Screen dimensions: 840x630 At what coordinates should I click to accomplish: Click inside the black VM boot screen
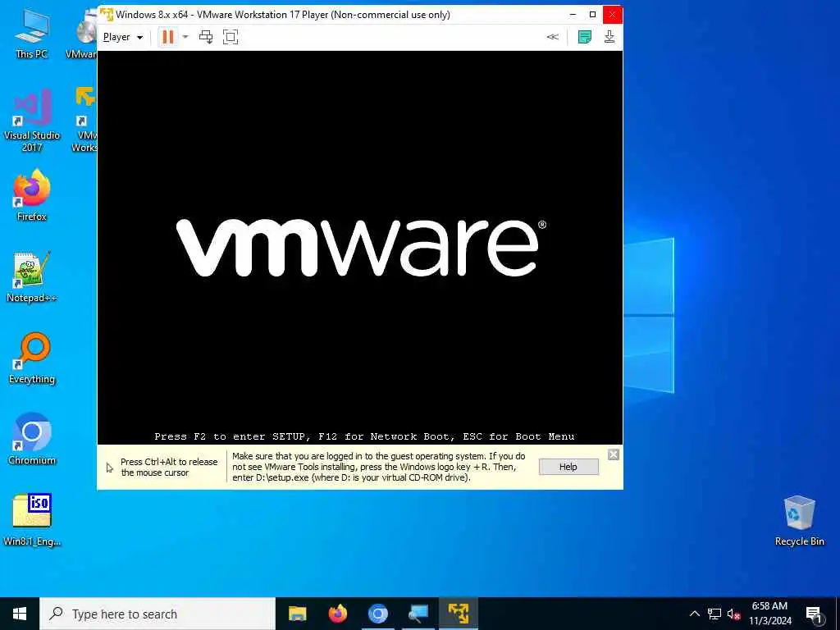(359, 248)
